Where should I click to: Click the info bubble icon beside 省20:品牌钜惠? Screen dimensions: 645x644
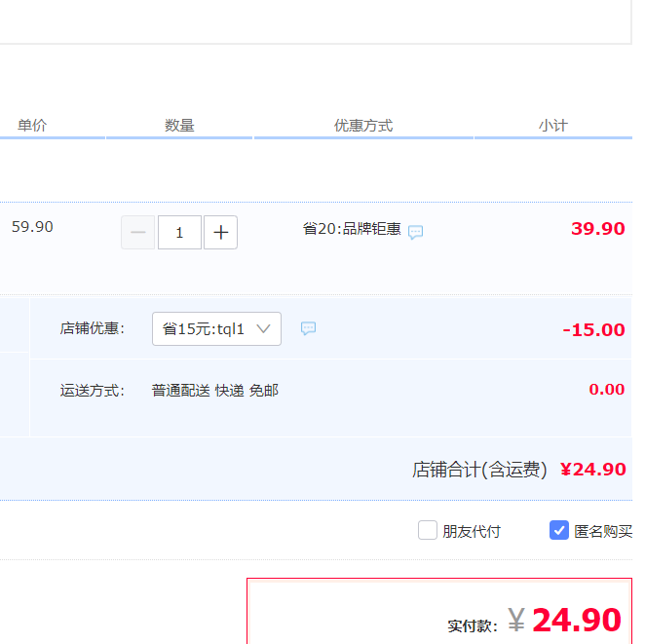pyautogui.click(x=415, y=233)
